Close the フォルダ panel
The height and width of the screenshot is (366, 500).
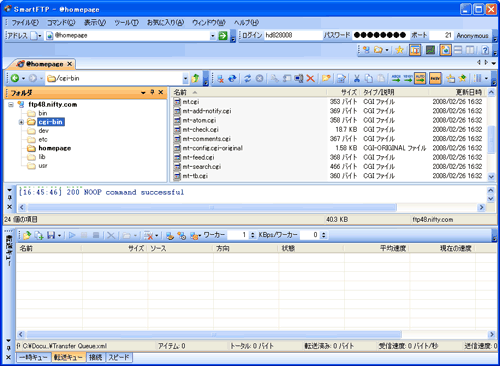[x=161, y=92]
